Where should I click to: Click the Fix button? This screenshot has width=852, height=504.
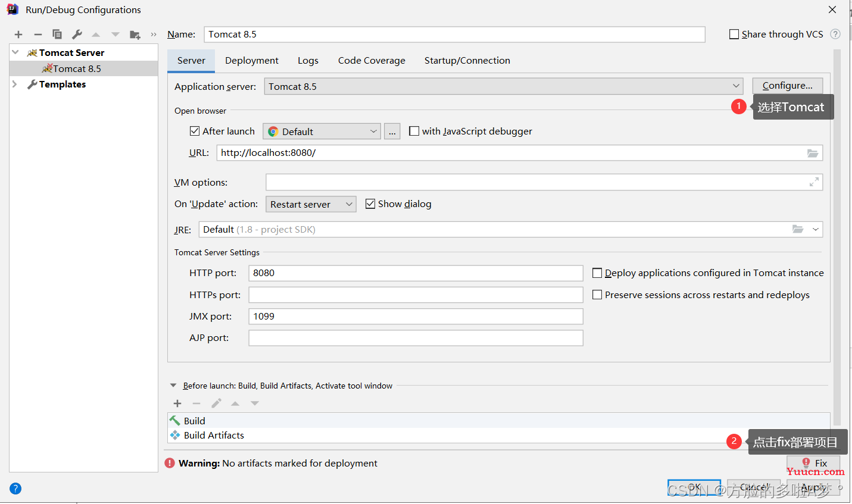(x=813, y=463)
